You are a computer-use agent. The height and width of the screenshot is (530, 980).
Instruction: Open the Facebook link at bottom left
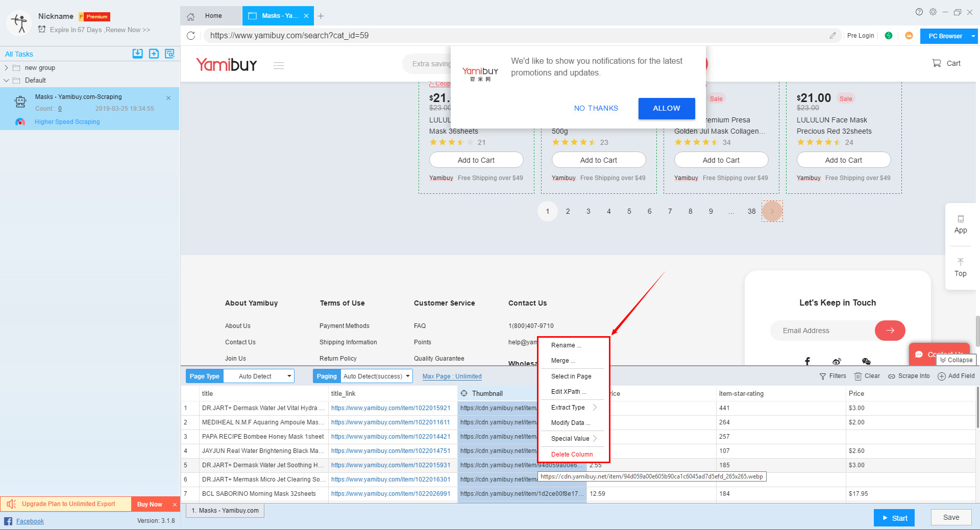click(x=30, y=521)
